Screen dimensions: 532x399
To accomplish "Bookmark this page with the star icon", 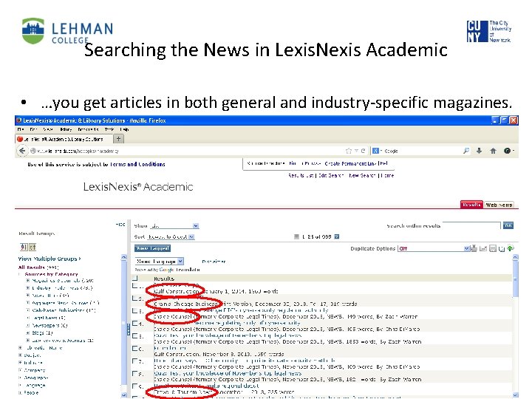I will point(348,151).
